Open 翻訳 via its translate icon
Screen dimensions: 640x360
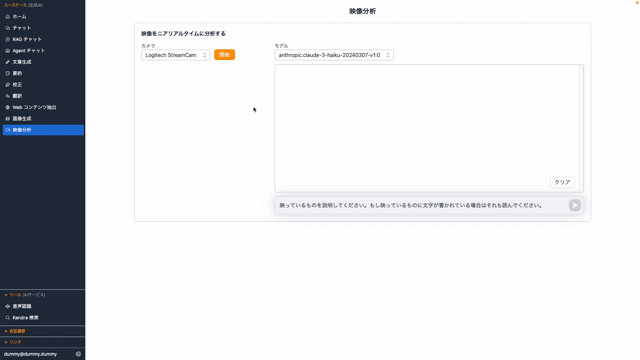point(7,96)
